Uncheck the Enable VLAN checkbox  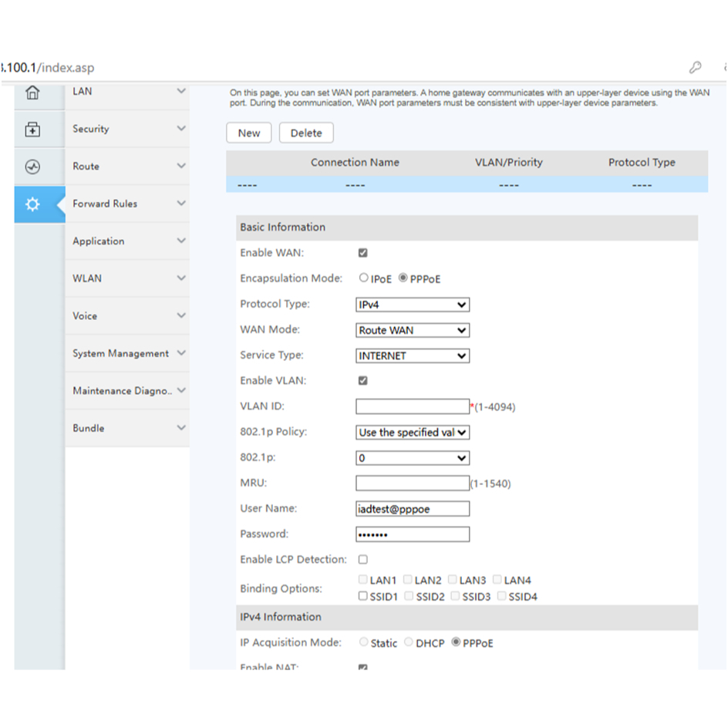tap(363, 381)
